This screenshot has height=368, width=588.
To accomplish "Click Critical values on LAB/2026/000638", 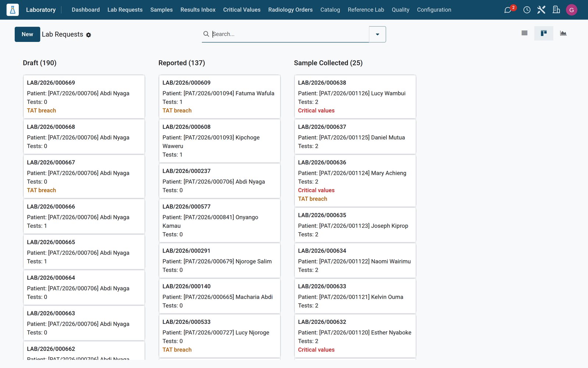I will [316, 110].
